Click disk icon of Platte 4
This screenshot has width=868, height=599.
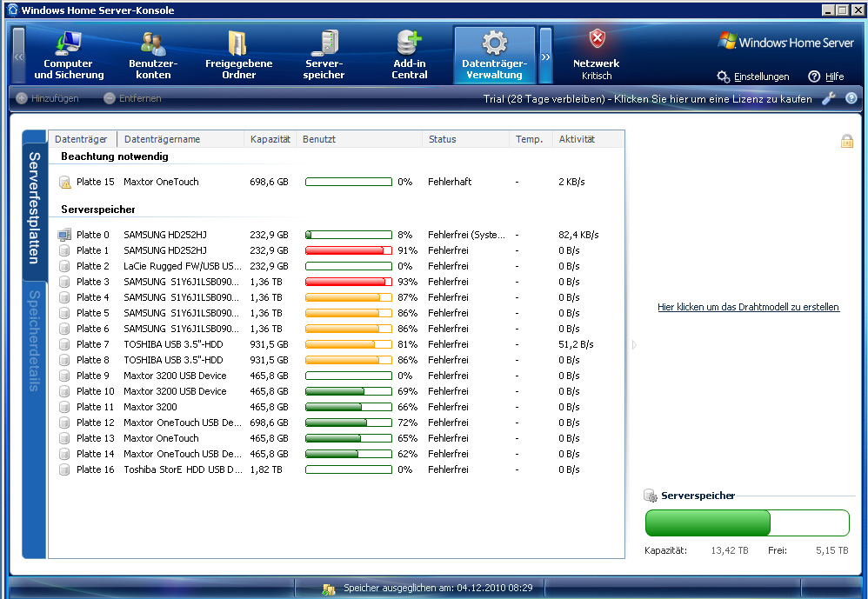[x=64, y=297]
